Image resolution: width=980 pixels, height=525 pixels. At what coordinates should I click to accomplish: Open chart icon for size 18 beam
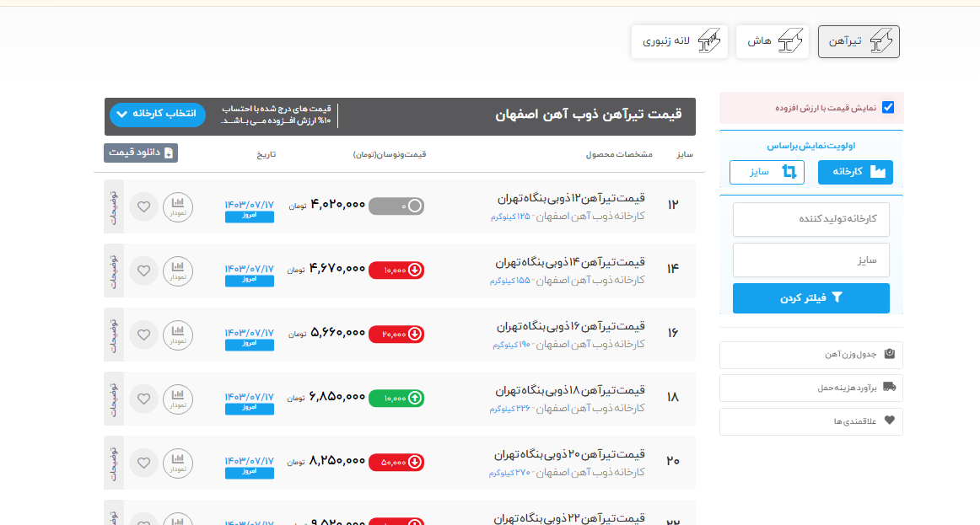177,399
